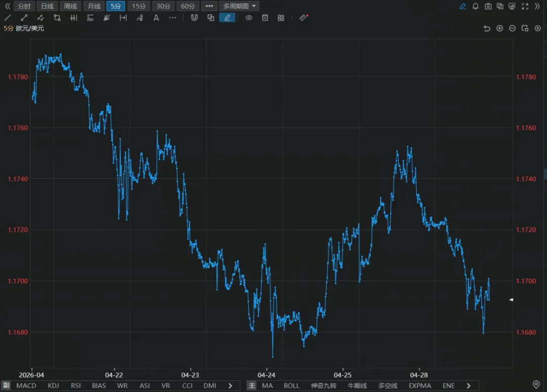Select the DMI indicator
The image size is (547, 392).
210,386
